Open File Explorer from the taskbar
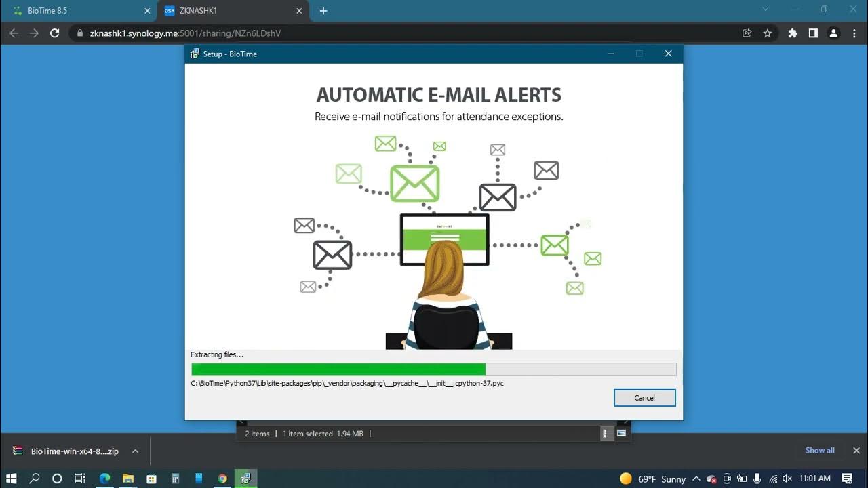Image resolution: width=868 pixels, height=488 pixels. (128, 479)
